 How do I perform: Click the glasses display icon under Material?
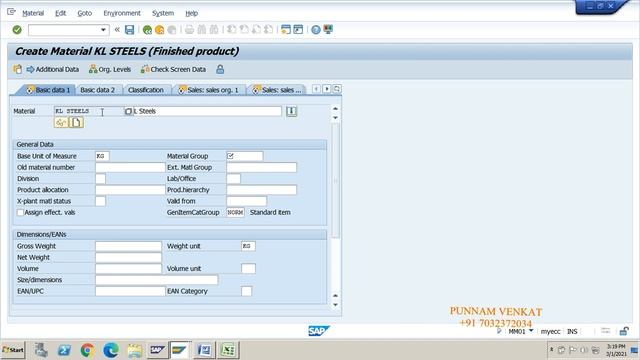61,122
